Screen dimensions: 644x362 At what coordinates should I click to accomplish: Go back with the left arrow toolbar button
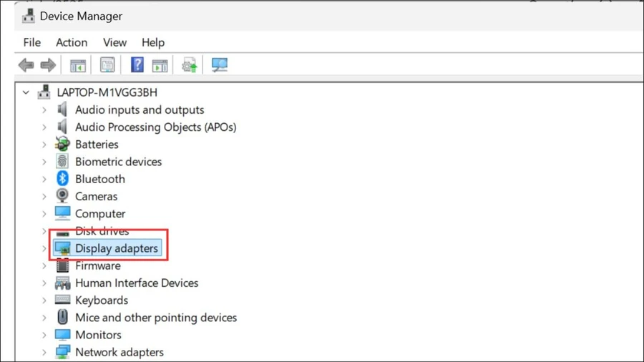[26, 65]
